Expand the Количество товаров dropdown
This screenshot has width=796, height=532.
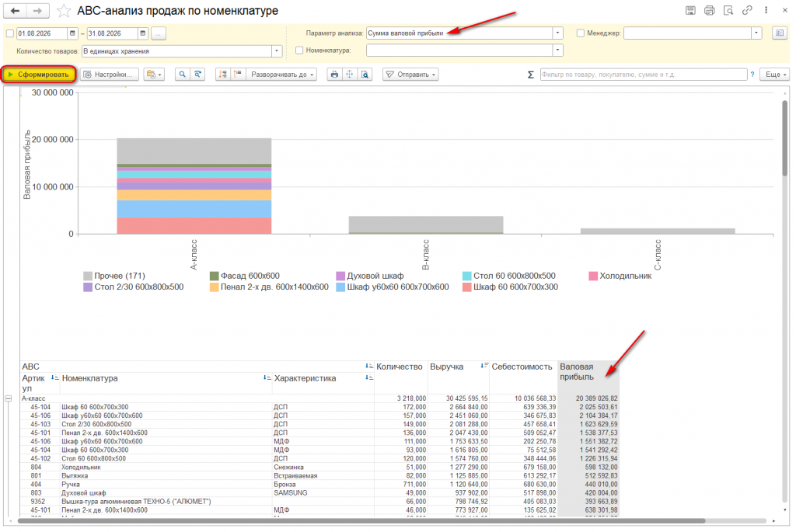(x=277, y=50)
